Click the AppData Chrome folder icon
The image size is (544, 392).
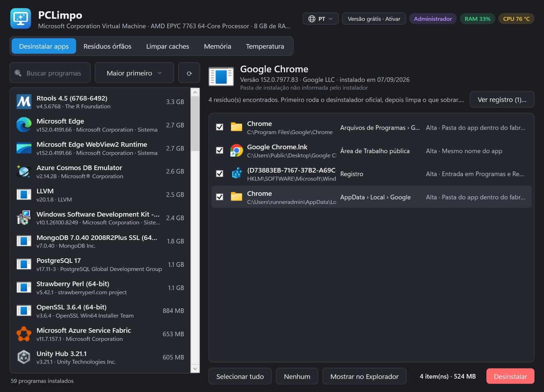pos(236,197)
